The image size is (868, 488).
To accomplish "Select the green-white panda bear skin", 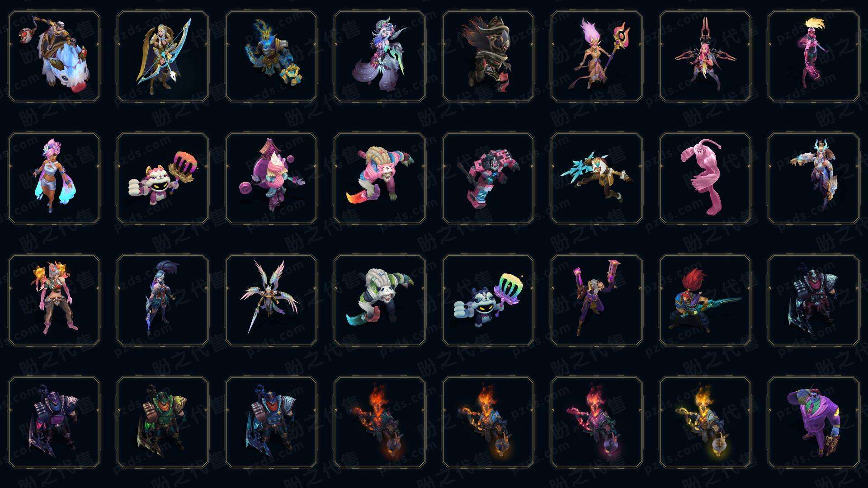I will pyautogui.click(x=380, y=300).
